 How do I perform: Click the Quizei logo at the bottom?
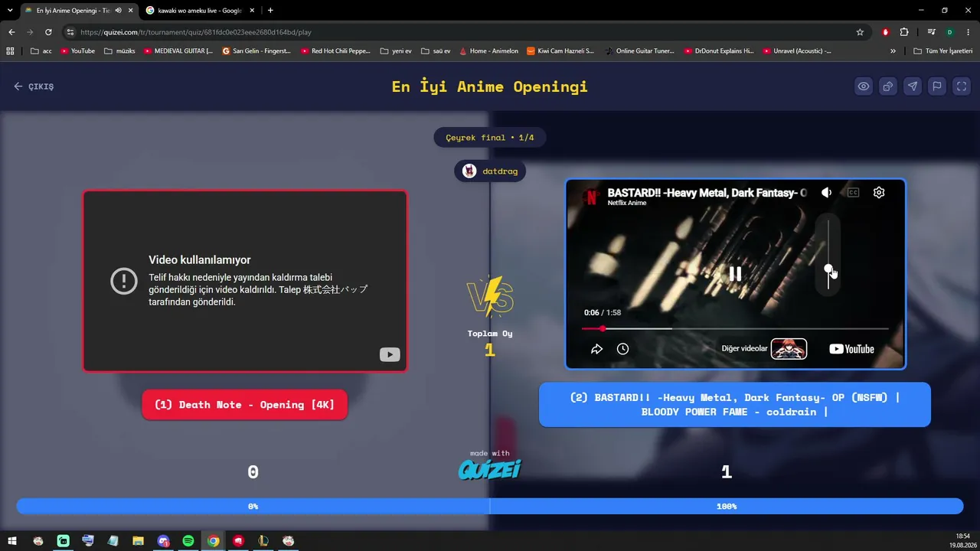490,468
